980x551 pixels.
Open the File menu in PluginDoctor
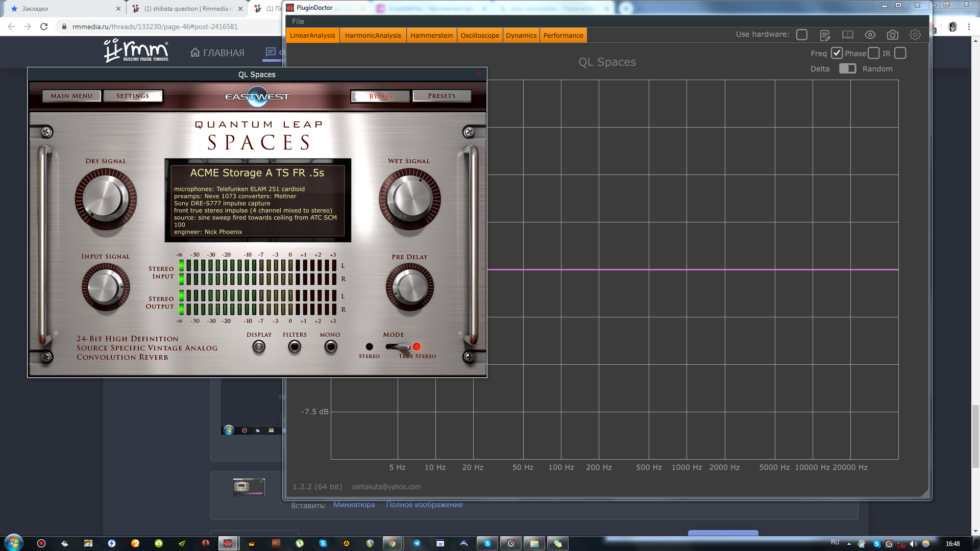point(298,21)
